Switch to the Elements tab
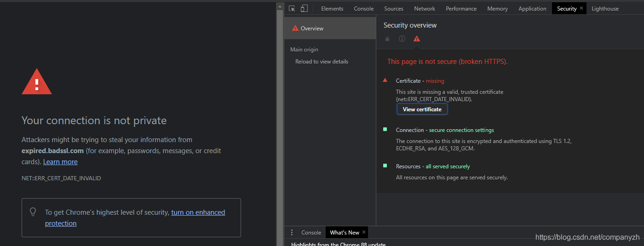This screenshot has height=246, width=644. [x=332, y=9]
